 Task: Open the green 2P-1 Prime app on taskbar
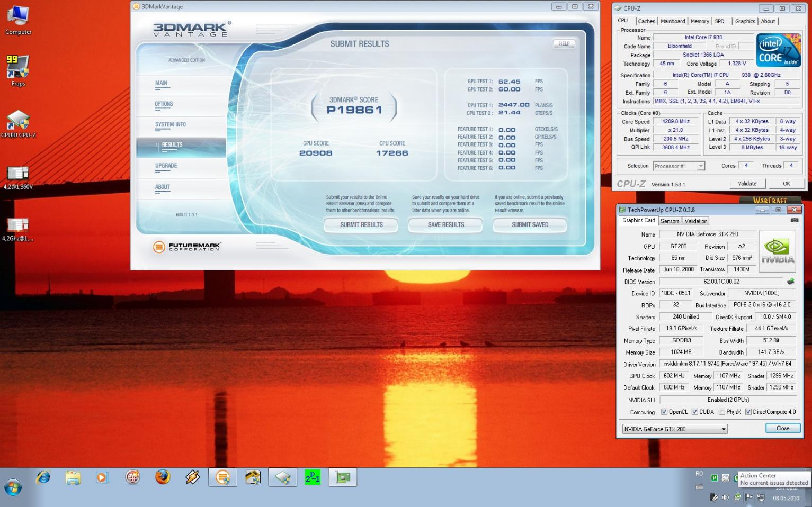(313, 477)
